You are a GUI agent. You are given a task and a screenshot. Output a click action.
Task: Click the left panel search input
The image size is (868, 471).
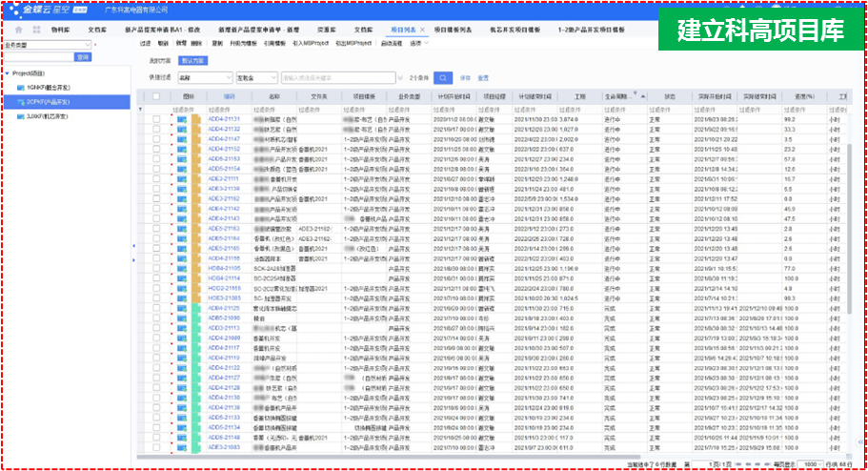pos(39,57)
